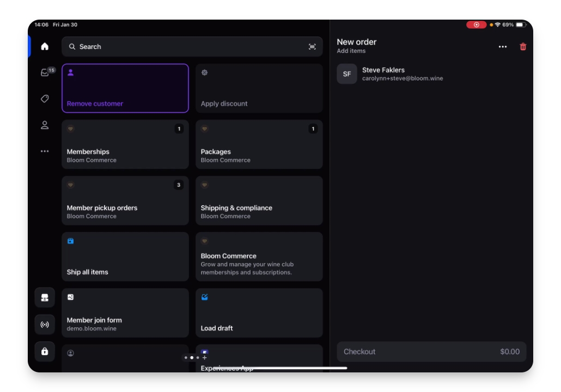Tap the barcode scanner icon in search bar
The height and width of the screenshot is (392, 561).
pyautogui.click(x=312, y=46)
